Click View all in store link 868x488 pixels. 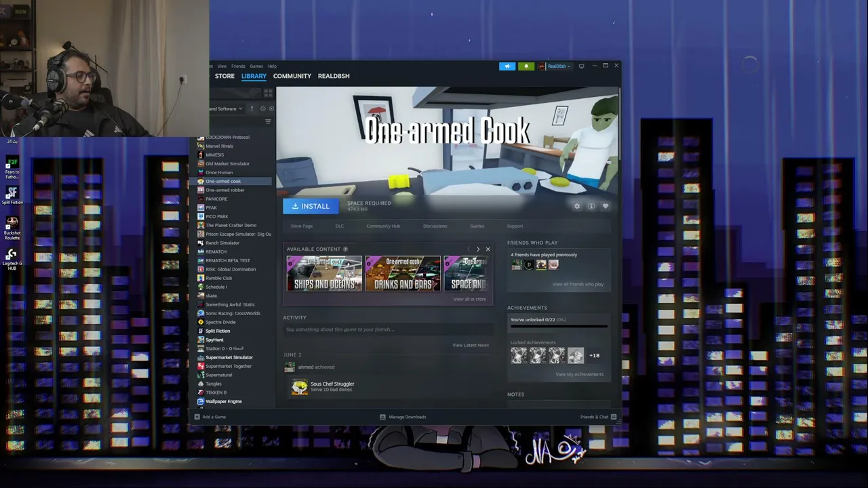pos(469,299)
